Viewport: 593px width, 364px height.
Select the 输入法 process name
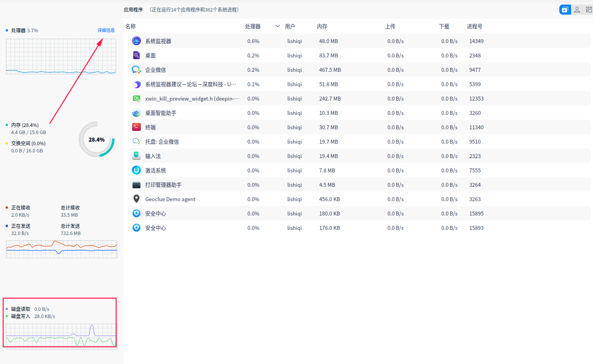tap(153, 156)
